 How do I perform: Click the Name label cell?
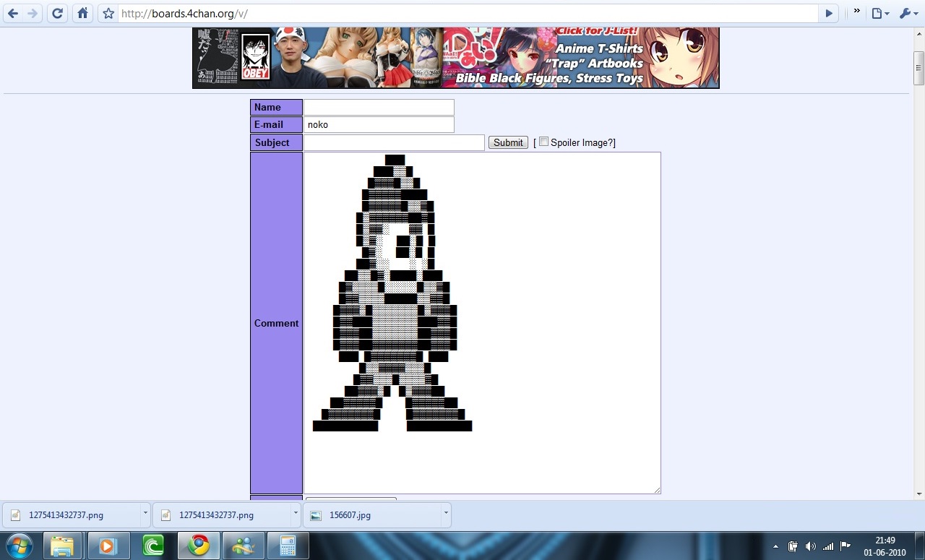click(x=276, y=107)
